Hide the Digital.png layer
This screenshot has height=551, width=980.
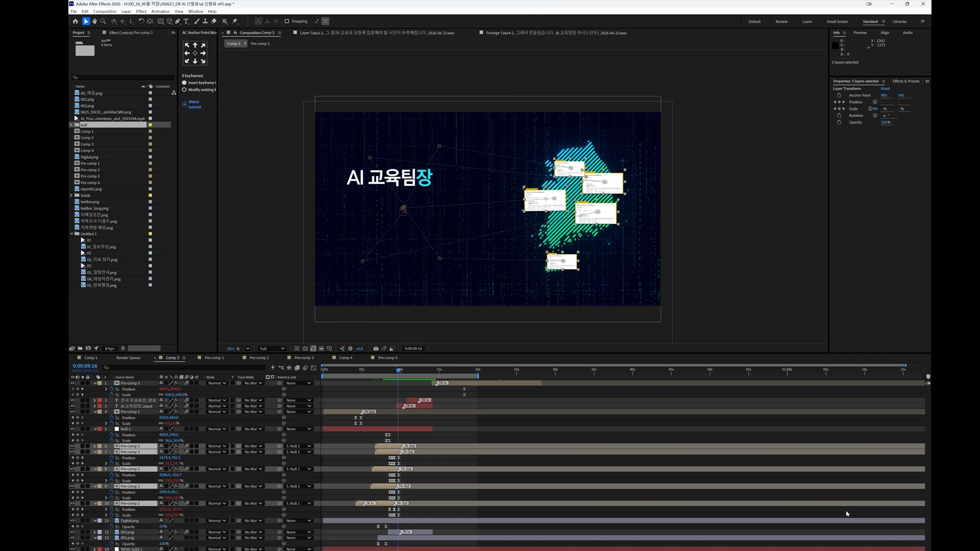(x=72, y=521)
